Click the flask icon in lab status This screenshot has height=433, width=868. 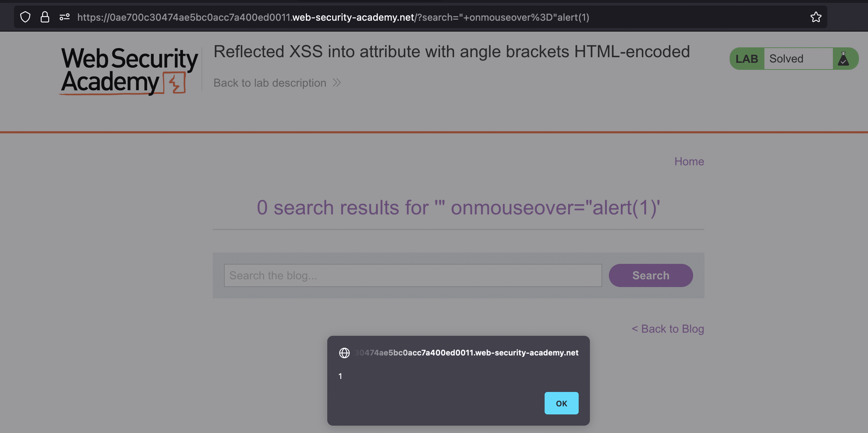[843, 59]
